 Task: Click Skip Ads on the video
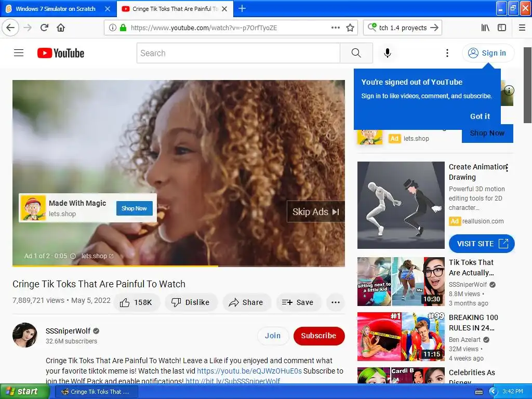coord(315,212)
